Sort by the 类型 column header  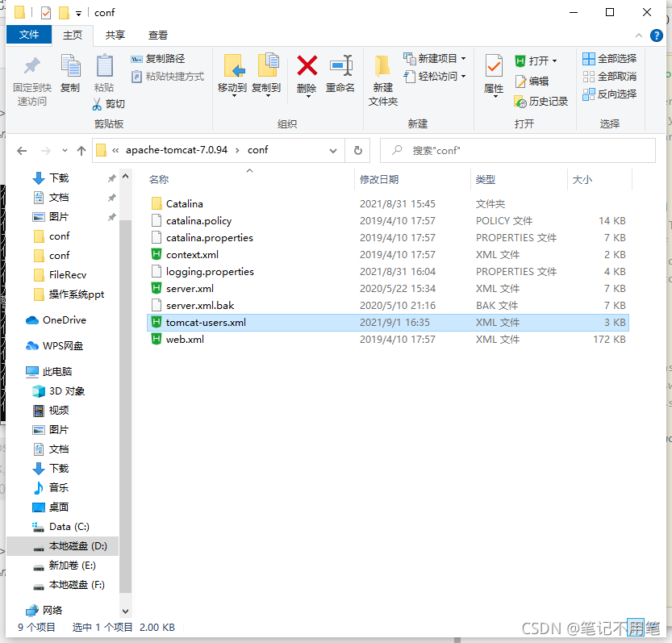point(485,180)
